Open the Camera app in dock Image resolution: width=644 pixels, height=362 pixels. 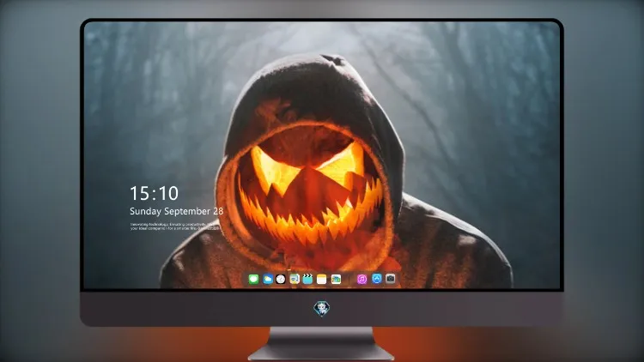click(x=391, y=279)
